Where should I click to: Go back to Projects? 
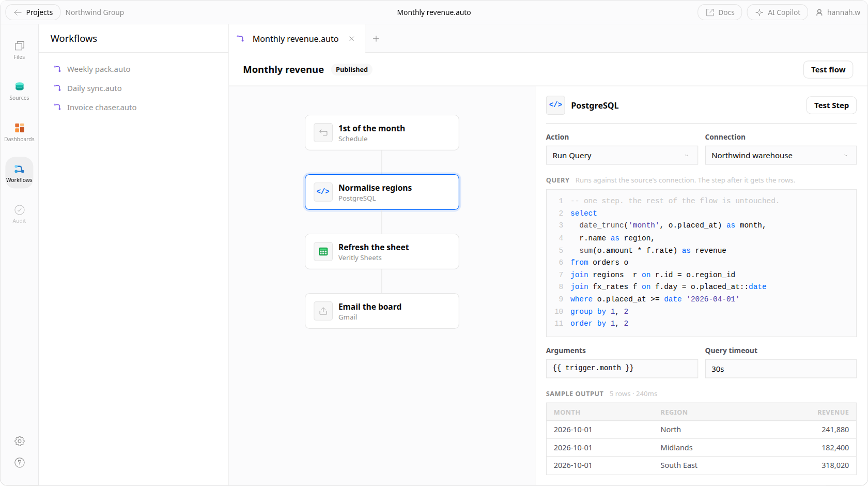[33, 12]
